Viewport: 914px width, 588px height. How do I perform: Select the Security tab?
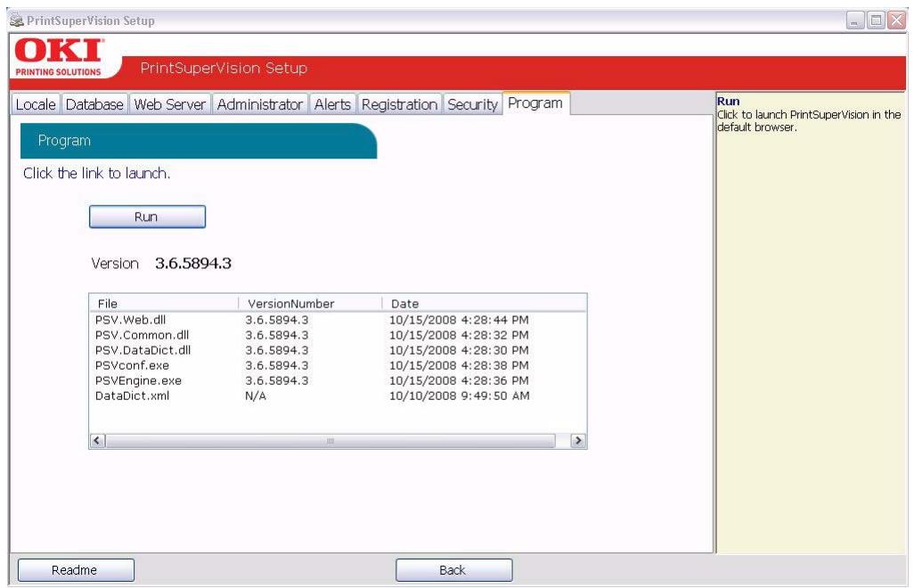473,104
